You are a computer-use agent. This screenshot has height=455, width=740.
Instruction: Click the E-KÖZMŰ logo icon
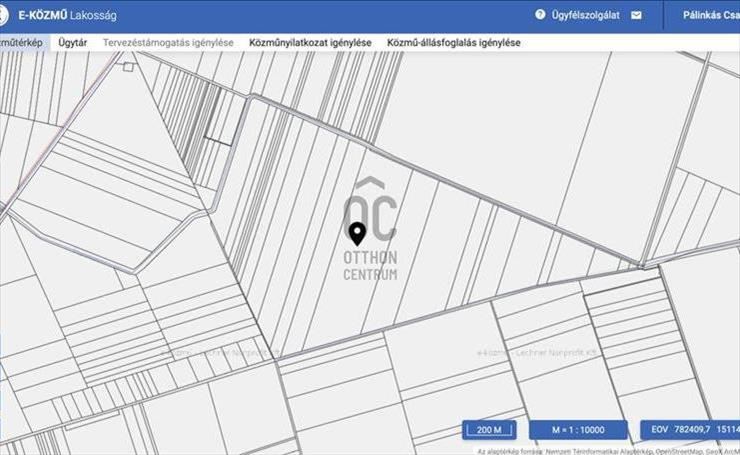4,16
